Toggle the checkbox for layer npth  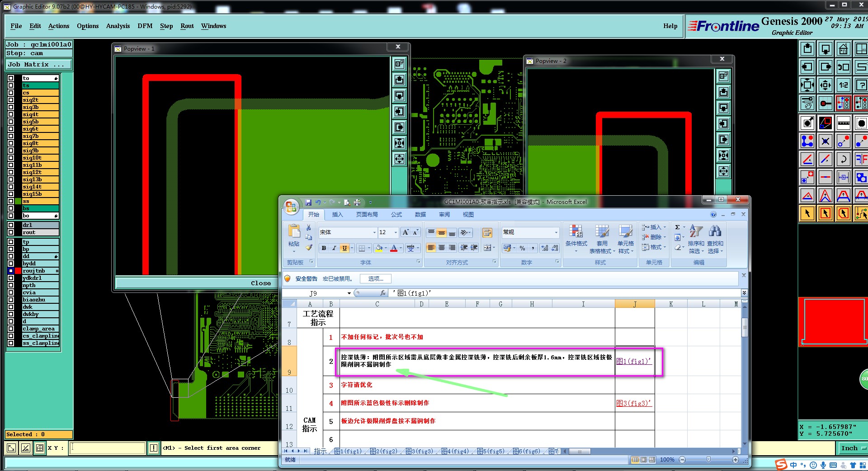pos(11,285)
